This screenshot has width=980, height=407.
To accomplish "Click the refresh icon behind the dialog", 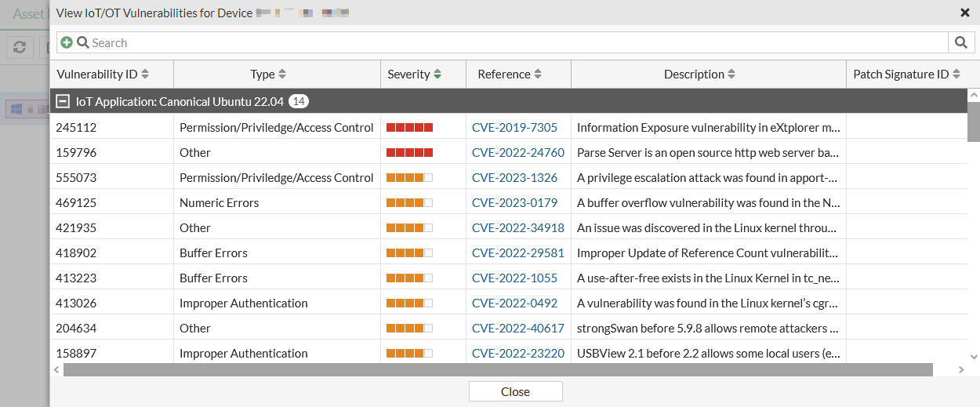I will [20, 47].
